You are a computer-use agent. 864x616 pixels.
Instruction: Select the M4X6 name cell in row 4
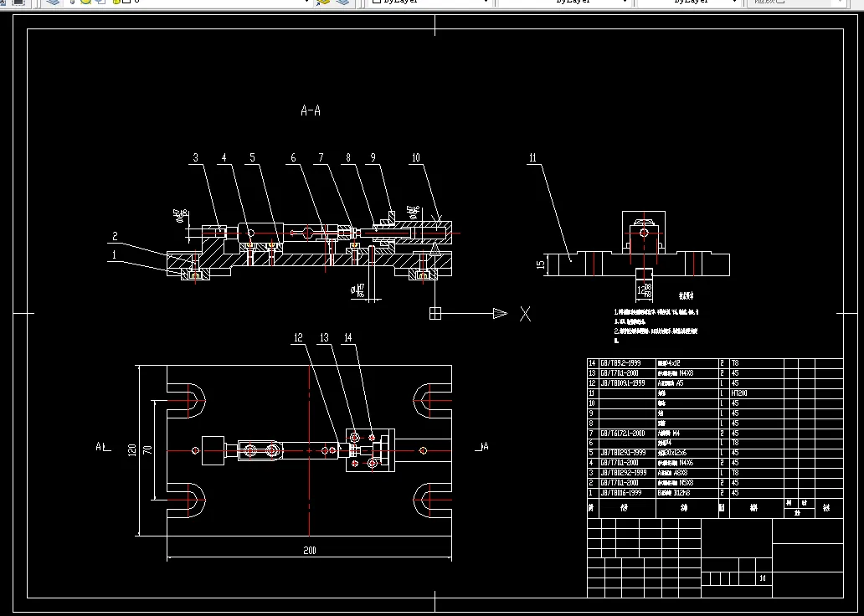pyautogui.click(x=687, y=463)
